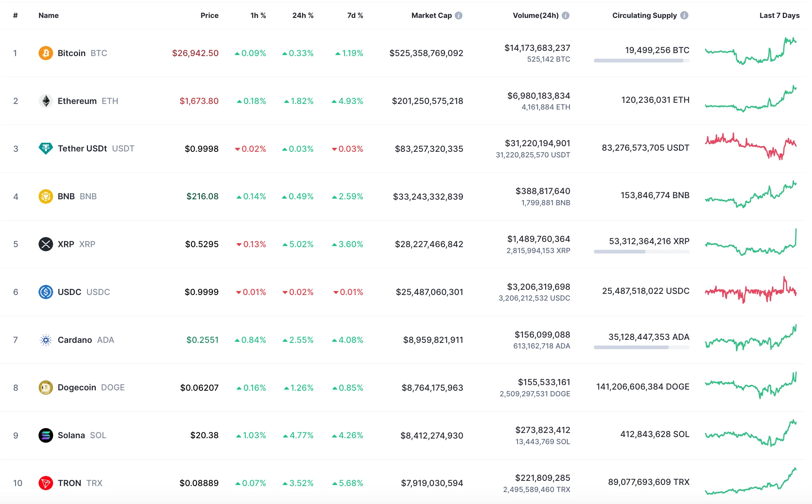Image resolution: width=812 pixels, height=504 pixels.
Task: Open the BNB coin name link
Action: [x=66, y=196]
